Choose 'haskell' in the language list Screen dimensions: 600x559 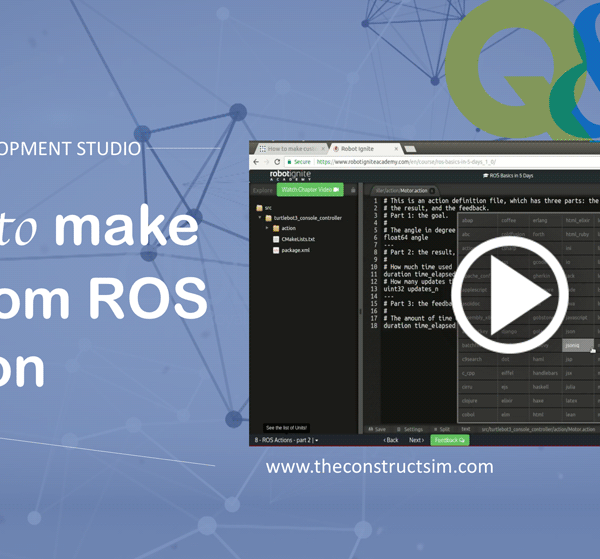coord(540,387)
